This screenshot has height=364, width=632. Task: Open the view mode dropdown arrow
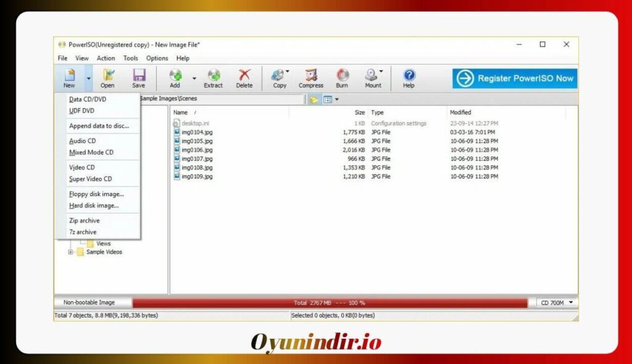[337, 99]
